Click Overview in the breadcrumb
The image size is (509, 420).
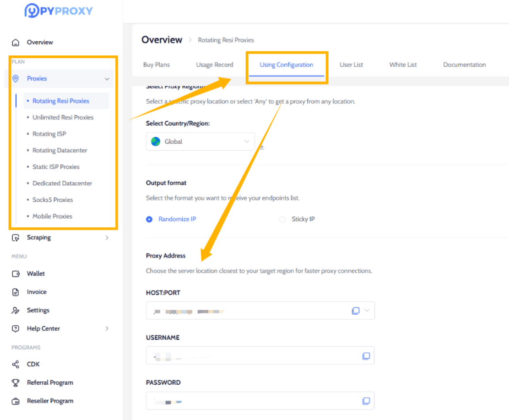pyautogui.click(x=162, y=40)
